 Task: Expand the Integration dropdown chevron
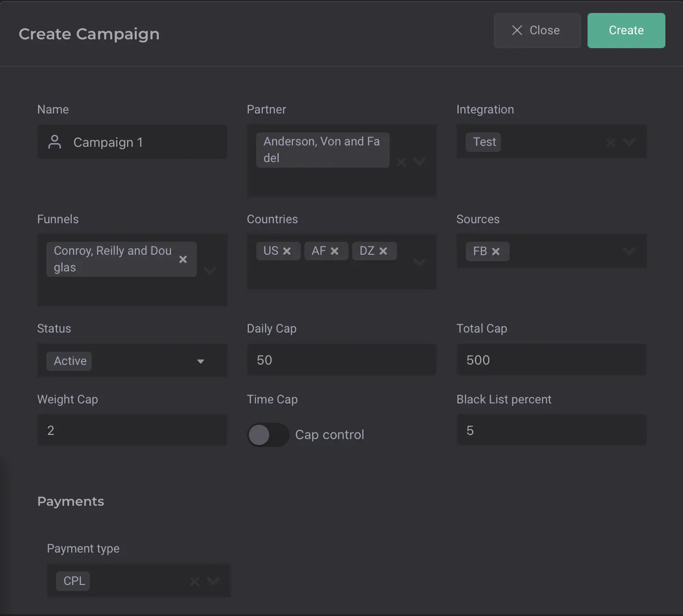(x=629, y=142)
